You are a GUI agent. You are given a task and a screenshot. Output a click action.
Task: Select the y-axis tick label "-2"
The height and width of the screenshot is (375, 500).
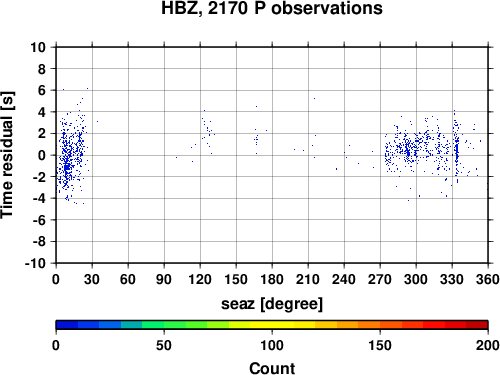[39, 177]
